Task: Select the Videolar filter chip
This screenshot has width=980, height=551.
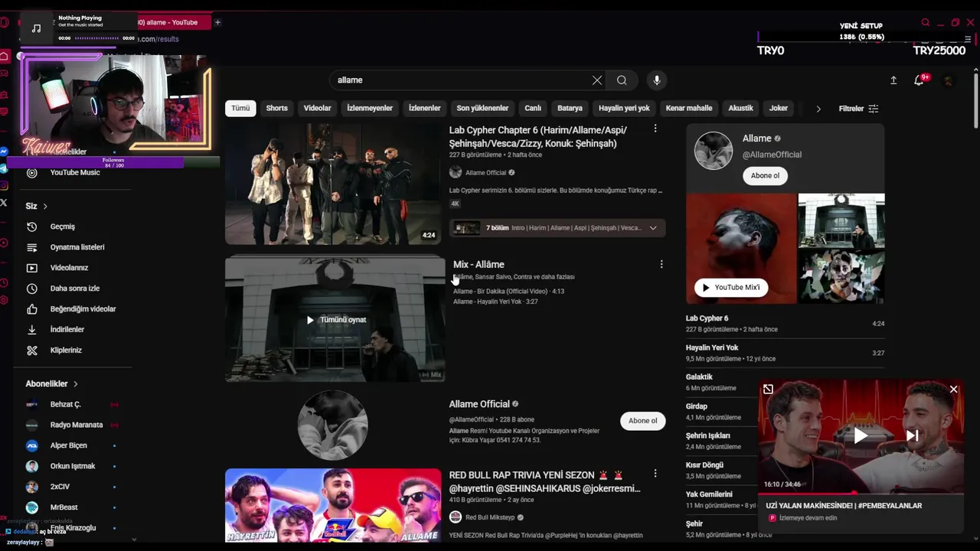Action: (x=317, y=108)
